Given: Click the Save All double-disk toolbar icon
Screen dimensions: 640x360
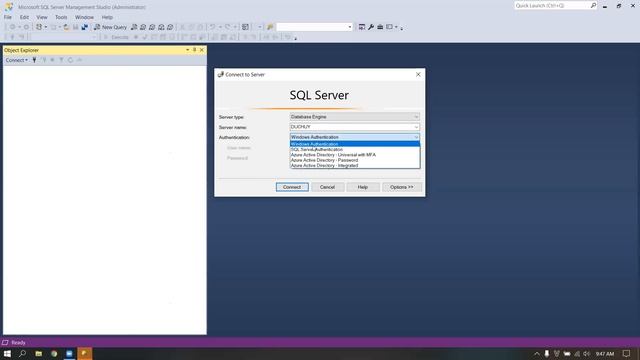Looking at the screenshot, I should click(84, 27).
